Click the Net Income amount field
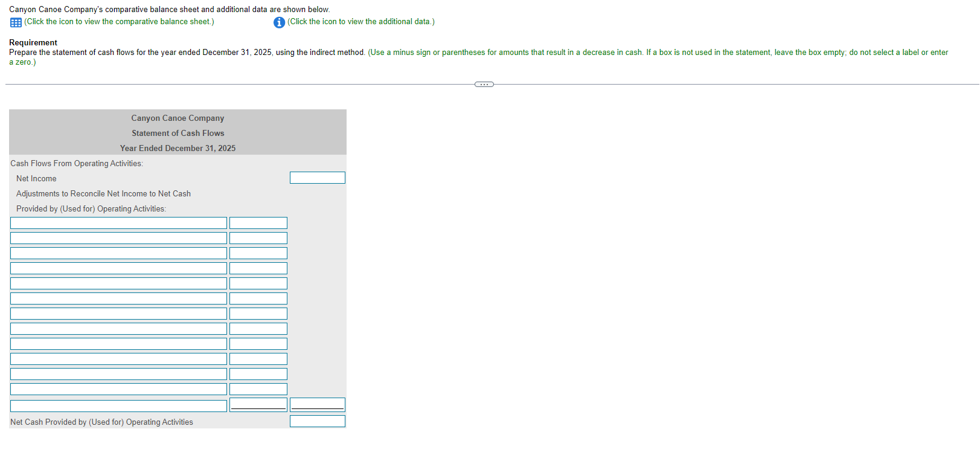 tap(318, 178)
